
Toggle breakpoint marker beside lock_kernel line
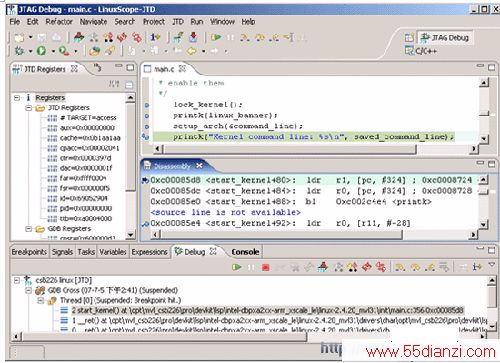(147, 105)
